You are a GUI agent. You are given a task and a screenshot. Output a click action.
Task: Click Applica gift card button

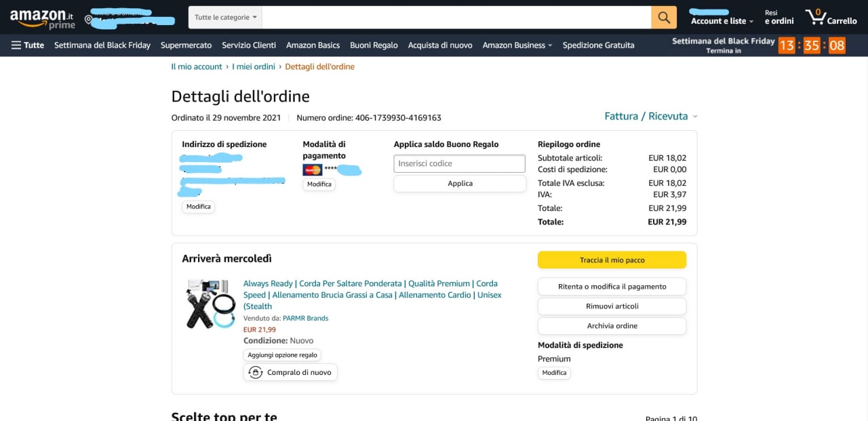[460, 184]
